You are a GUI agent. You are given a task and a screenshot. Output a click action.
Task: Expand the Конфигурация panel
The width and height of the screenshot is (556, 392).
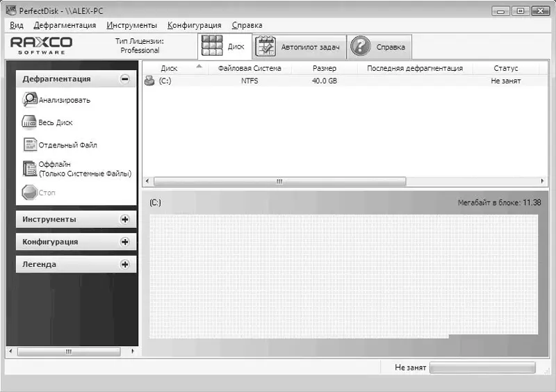125,242
